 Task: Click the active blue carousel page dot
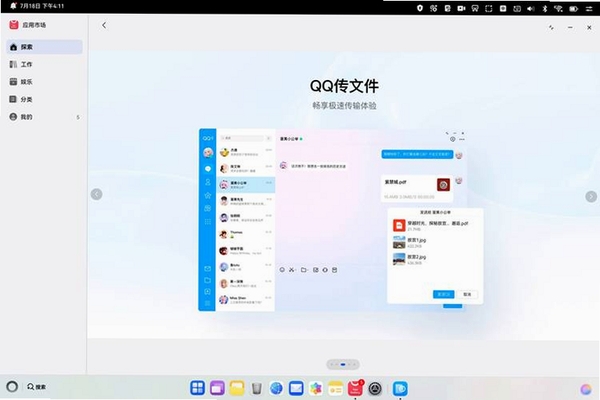point(343,364)
